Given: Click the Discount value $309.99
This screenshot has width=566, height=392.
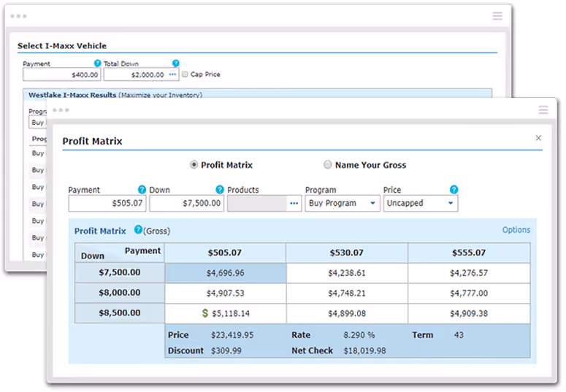Looking at the screenshot, I should click(x=226, y=350).
